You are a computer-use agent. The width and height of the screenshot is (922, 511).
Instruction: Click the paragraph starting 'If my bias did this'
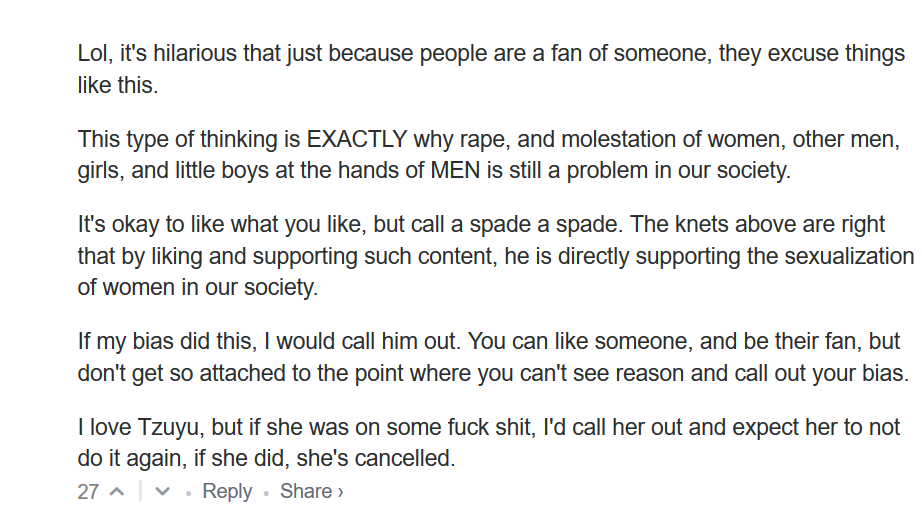[489, 357]
